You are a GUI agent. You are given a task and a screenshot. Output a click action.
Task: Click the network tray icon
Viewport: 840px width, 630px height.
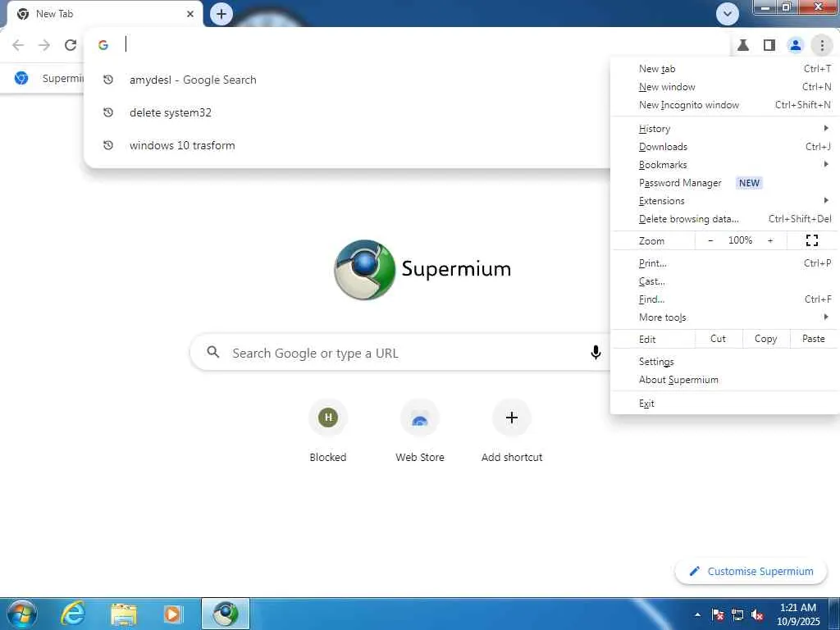click(737, 615)
